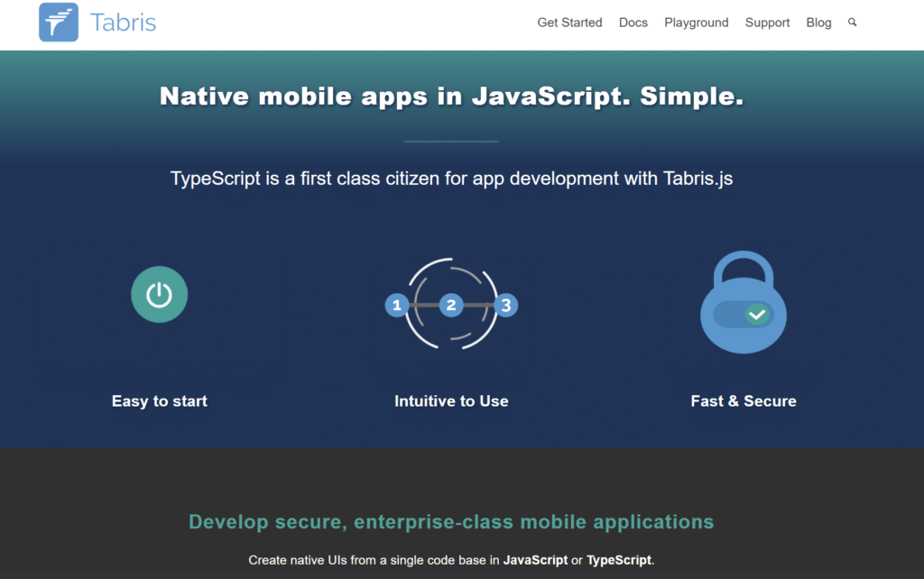Click the 'Intuitive to Use' heading

coord(451,401)
